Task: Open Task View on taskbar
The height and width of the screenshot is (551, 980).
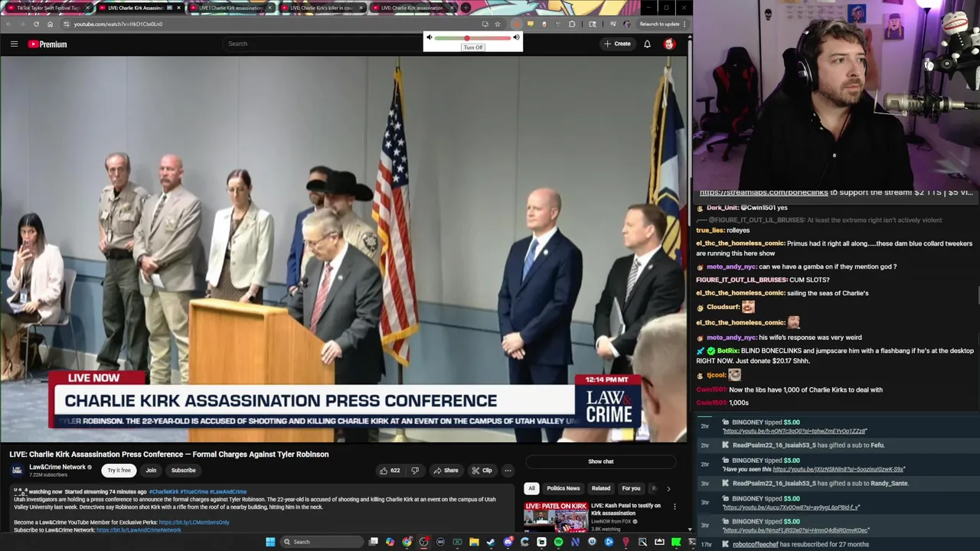Action: [x=373, y=542]
